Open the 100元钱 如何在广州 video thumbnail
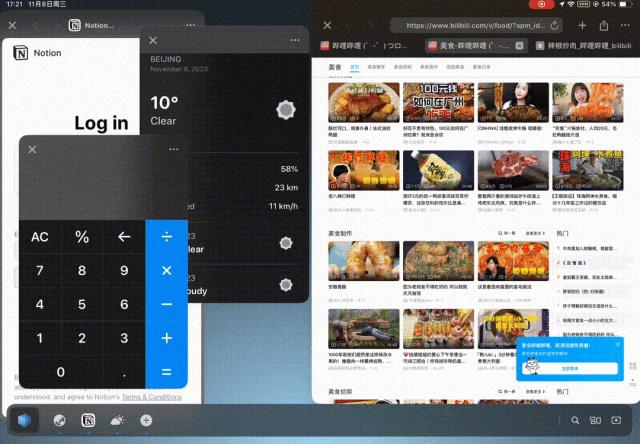Screen dimensions: 640x444 [x=438, y=102]
